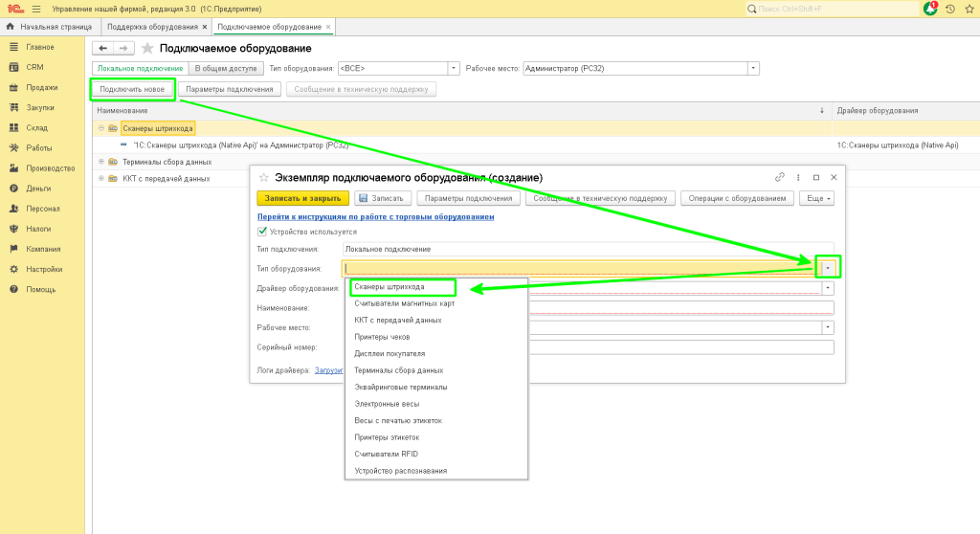Viewport: 980px width, 534px height.
Task: Click Записать и закрыть button
Action: 302,198
